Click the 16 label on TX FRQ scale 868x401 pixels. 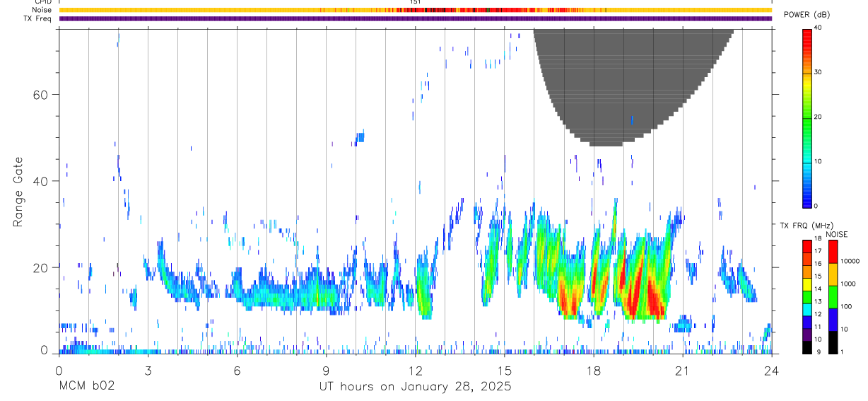click(x=818, y=263)
